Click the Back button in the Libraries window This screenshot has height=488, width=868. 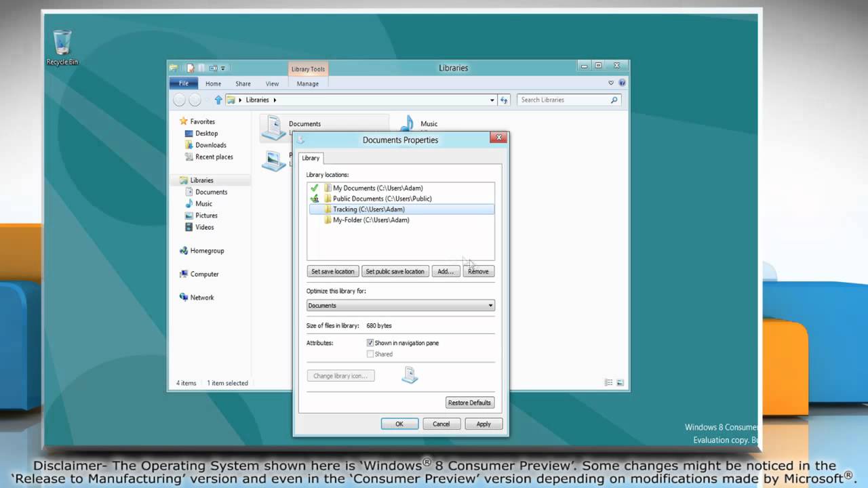[179, 100]
